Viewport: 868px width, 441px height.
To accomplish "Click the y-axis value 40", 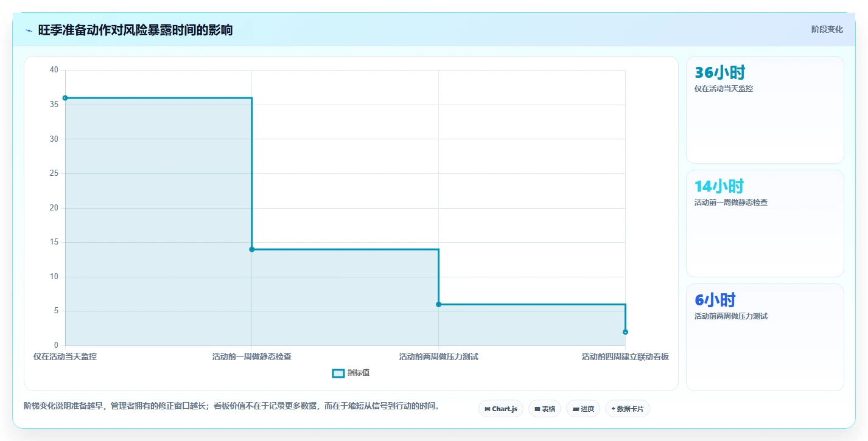I will point(54,70).
